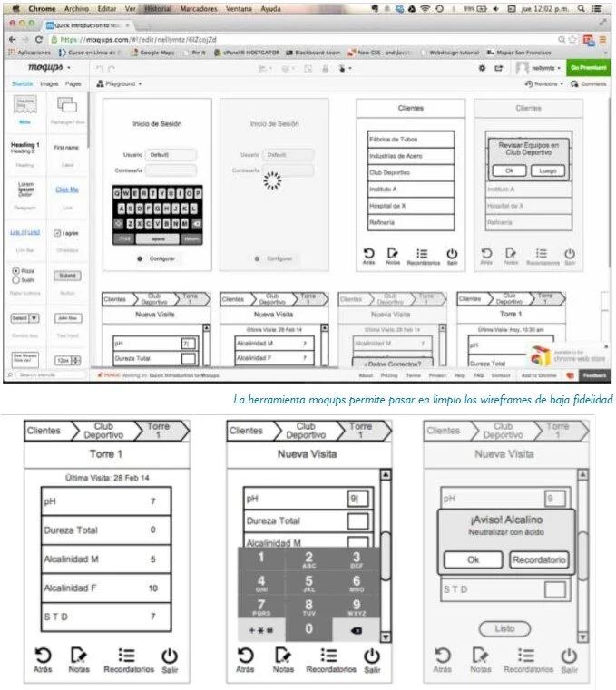Select the Click Me link stencil
The height and width of the screenshot is (690, 616).
click(67, 190)
